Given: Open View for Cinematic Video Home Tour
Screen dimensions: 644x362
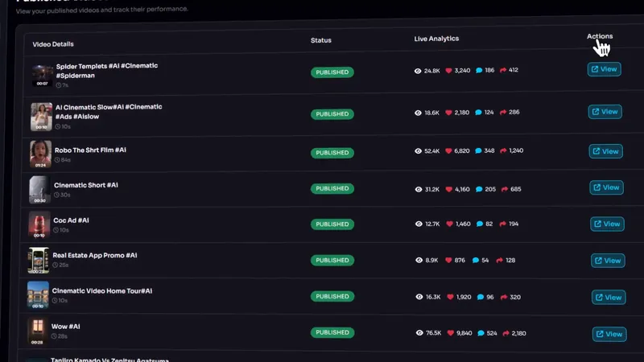Looking at the screenshot, I should (x=609, y=297).
